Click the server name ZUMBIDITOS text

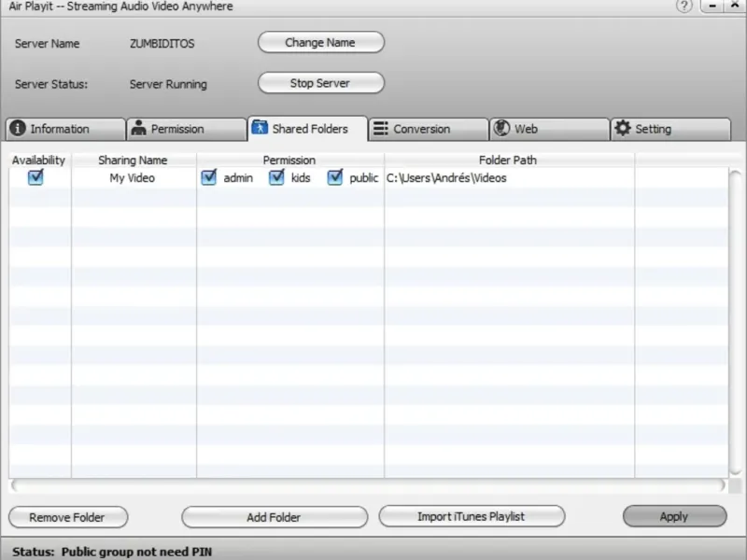[162, 44]
